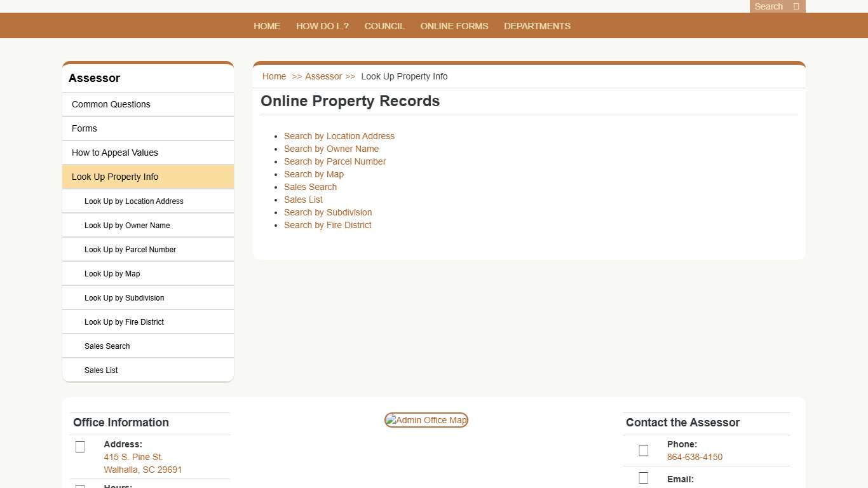
Task: Open the COUNCIL navigation item
Action: (x=384, y=26)
